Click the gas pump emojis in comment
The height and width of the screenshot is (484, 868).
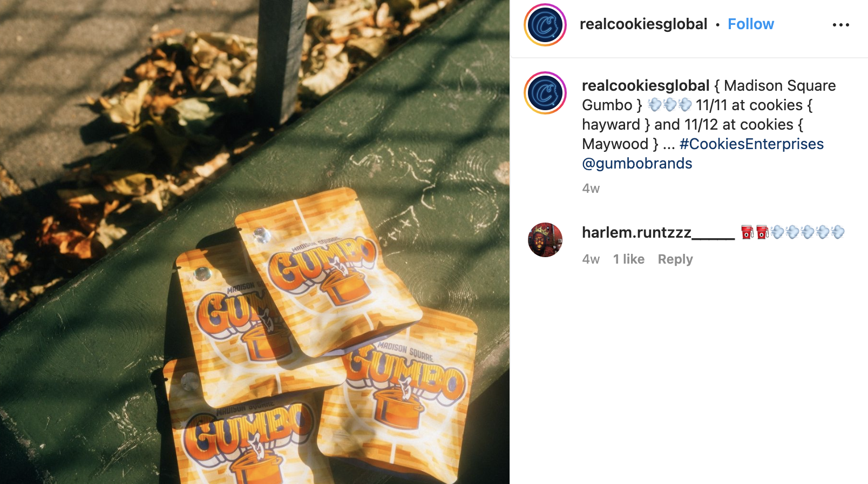tap(755, 233)
